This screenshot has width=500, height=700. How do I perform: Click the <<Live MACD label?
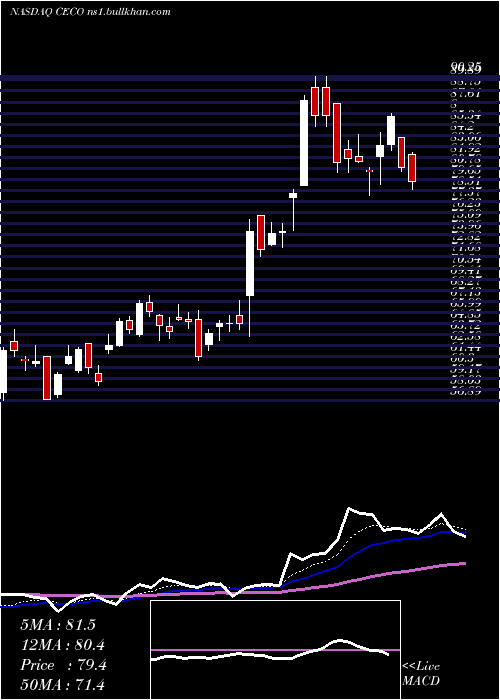point(421,674)
